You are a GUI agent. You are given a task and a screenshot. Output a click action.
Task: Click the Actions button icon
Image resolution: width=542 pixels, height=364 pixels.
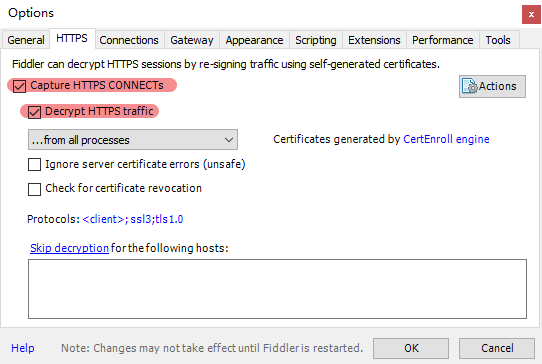tap(470, 86)
